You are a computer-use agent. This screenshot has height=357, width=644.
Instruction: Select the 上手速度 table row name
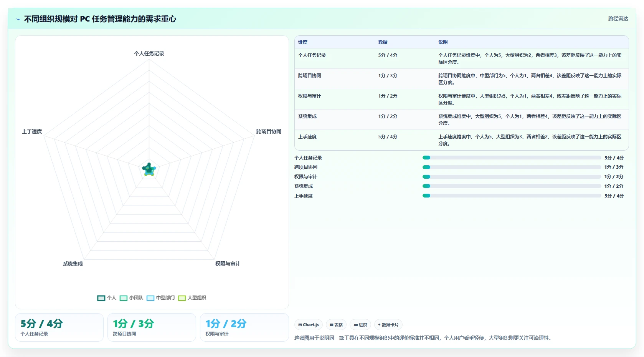pyautogui.click(x=307, y=137)
